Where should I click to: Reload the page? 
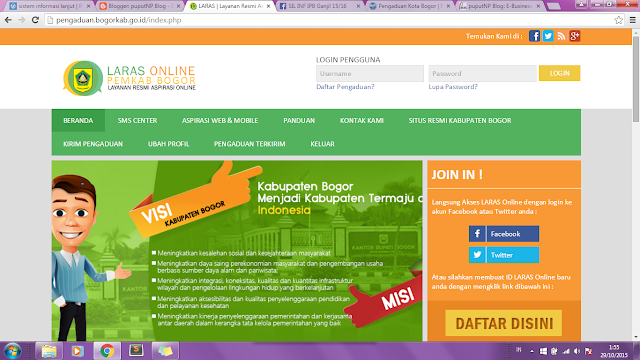[x=36, y=20]
